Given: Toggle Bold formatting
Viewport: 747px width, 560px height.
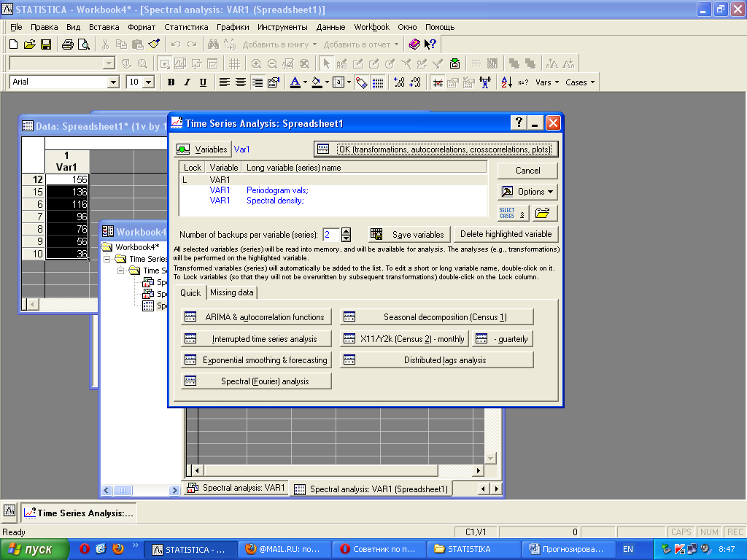Looking at the screenshot, I should click(171, 82).
